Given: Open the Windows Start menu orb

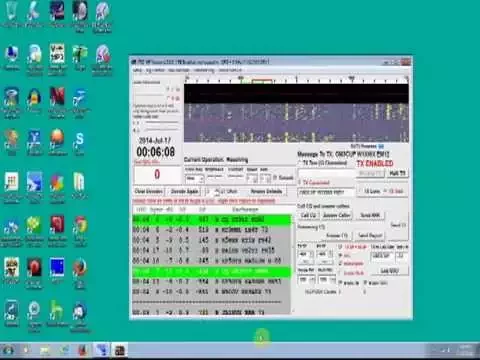Looking at the screenshot, I should coord(8,350).
